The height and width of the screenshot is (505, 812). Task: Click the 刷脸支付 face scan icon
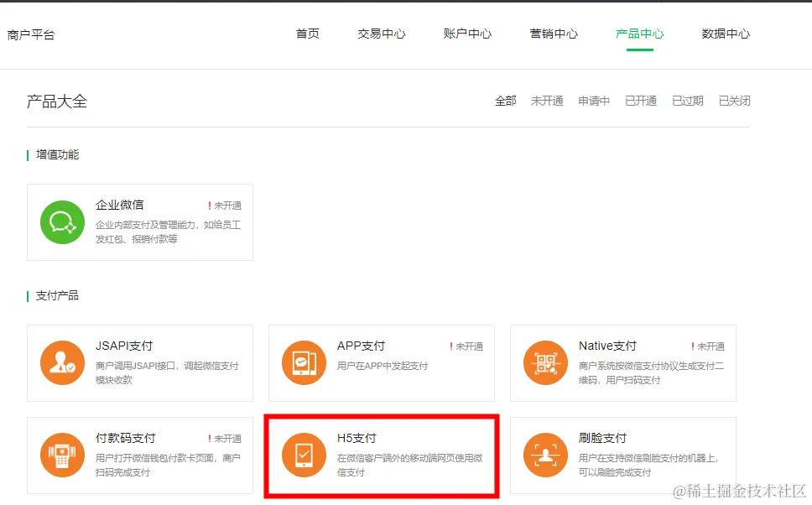pos(546,456)
